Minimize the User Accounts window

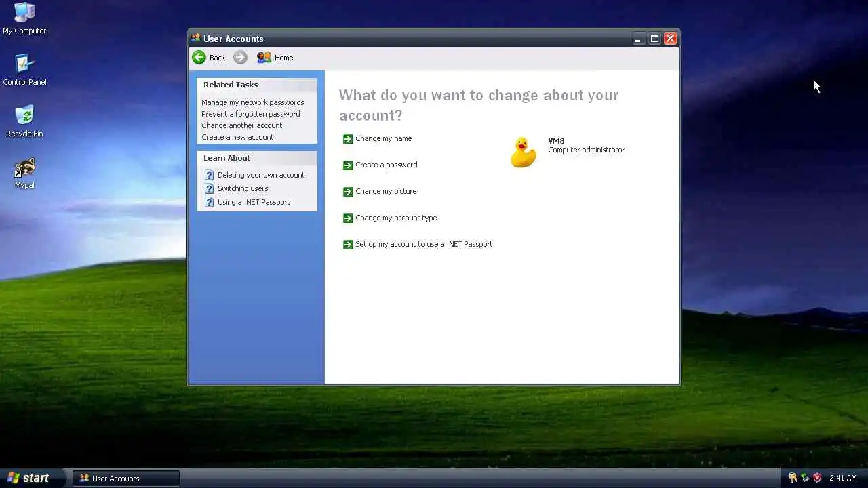click(x=638, y=39)
